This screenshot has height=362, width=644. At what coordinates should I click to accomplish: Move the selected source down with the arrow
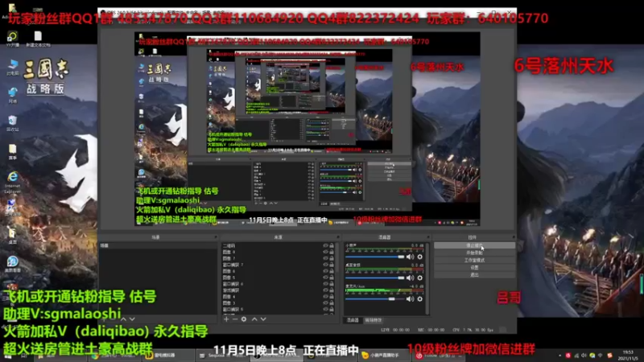[x=263, y=319]
